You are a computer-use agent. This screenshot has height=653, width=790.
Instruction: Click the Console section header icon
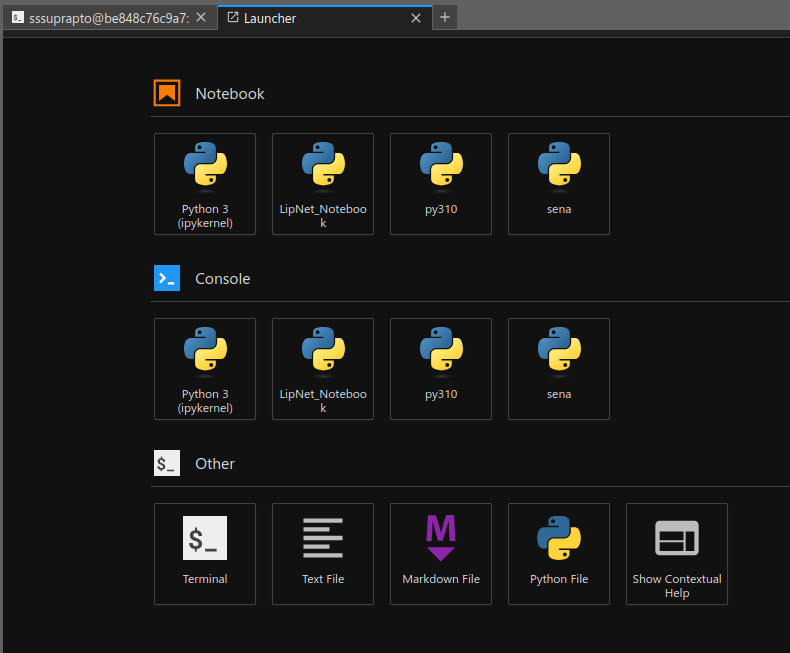tap(167, 278)
